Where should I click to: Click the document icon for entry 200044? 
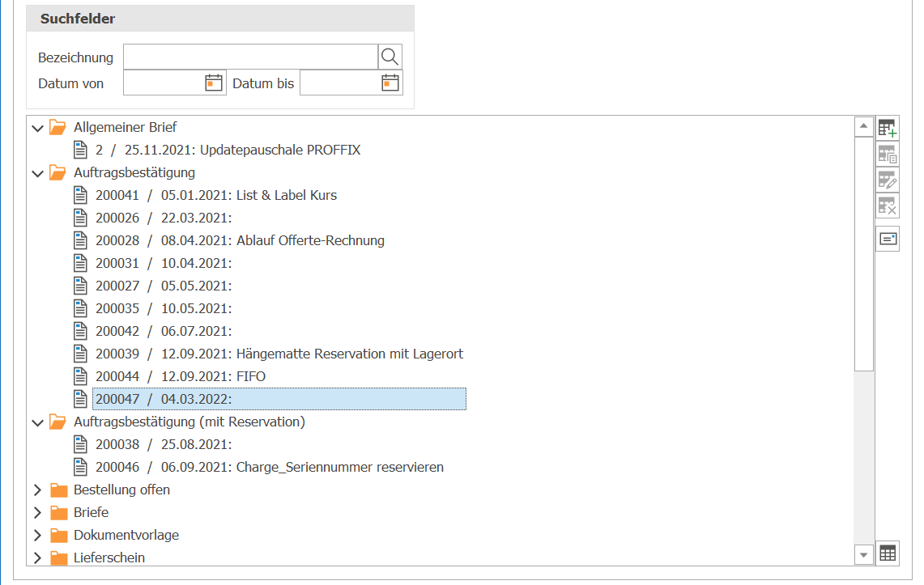[80, 377]
